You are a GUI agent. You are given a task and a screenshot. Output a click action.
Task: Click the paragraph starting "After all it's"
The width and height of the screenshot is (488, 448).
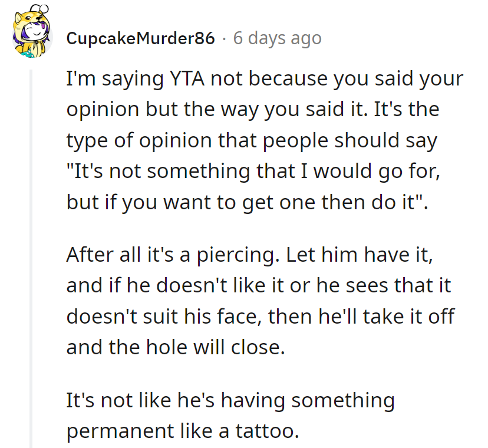click(x=259, y=300)
